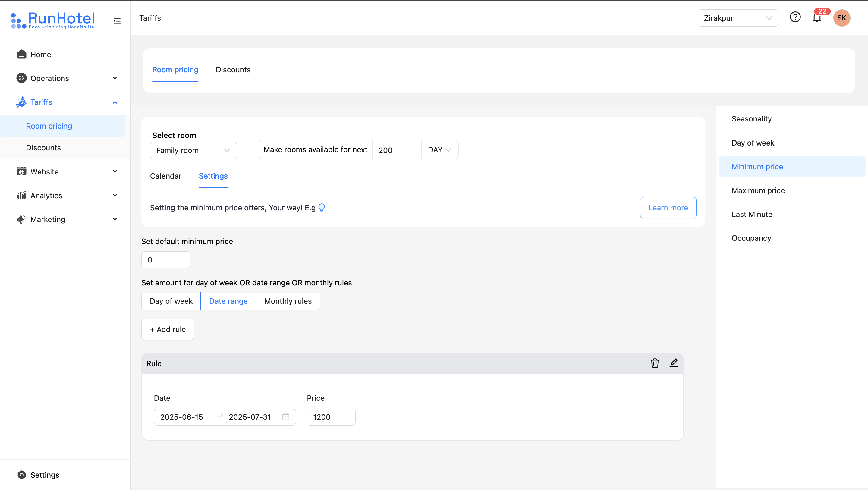This screenshot has height=490, width=868.
Task: Expand the Marketing menu chevron
Action: (115, 219)
